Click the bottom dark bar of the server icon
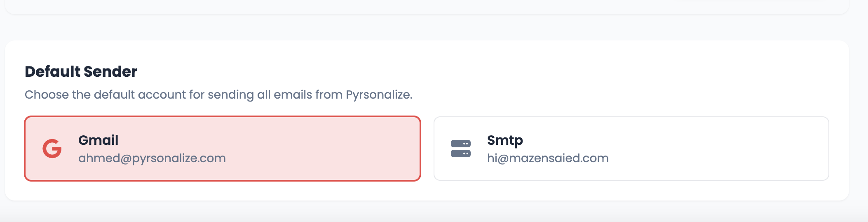 pyautogui.click(x=460, y=154)
